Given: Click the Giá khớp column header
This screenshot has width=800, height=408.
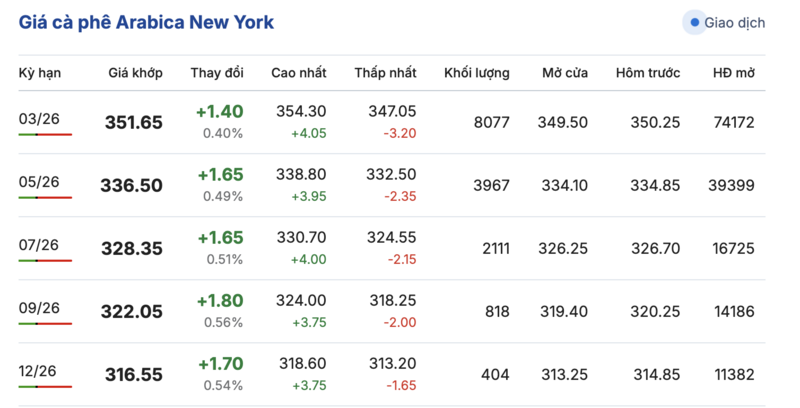Looking at the screenshot, I should tap(134, 73).
